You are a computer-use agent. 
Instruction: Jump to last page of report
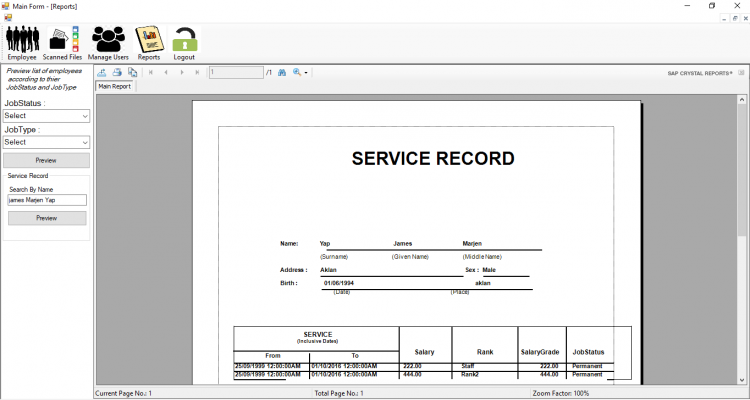pyautogui.click(x=197, y=73)
